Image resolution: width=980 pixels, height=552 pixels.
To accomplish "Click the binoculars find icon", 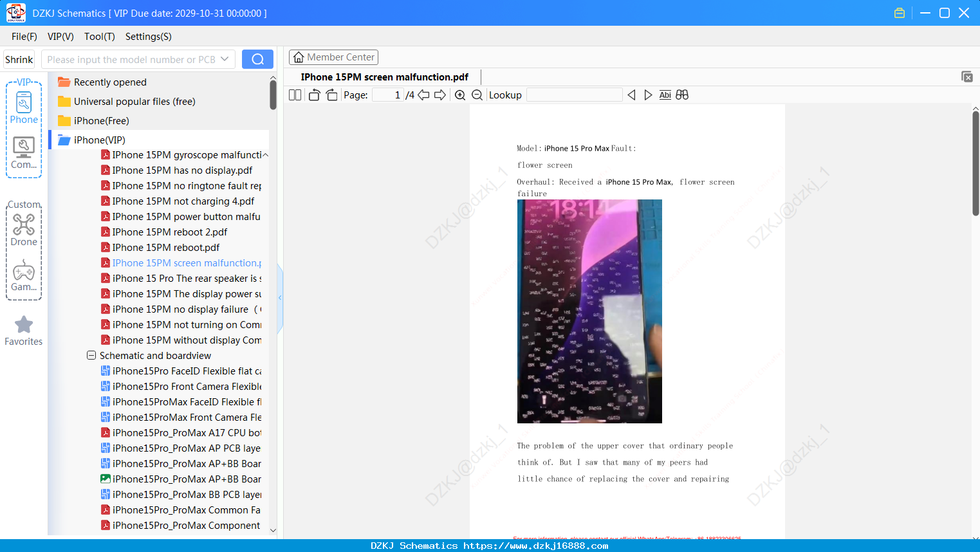I will pos(682,95).
